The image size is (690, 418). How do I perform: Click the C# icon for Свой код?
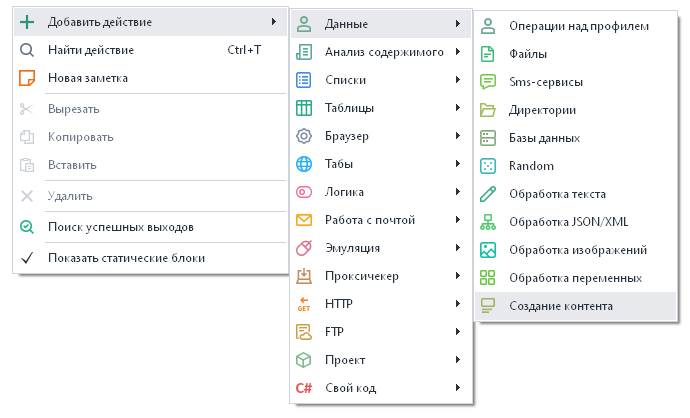click(x=304, y=388)
